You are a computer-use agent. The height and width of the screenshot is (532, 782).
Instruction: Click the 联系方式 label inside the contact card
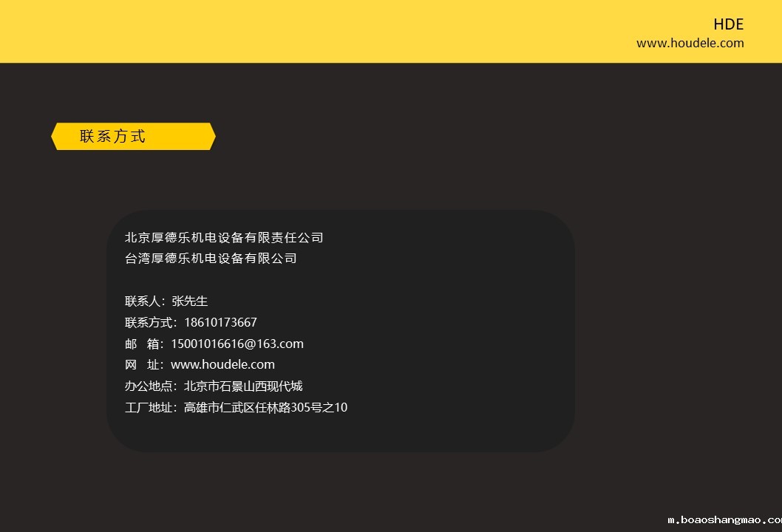pyautogui.click(x=150, y=323)
